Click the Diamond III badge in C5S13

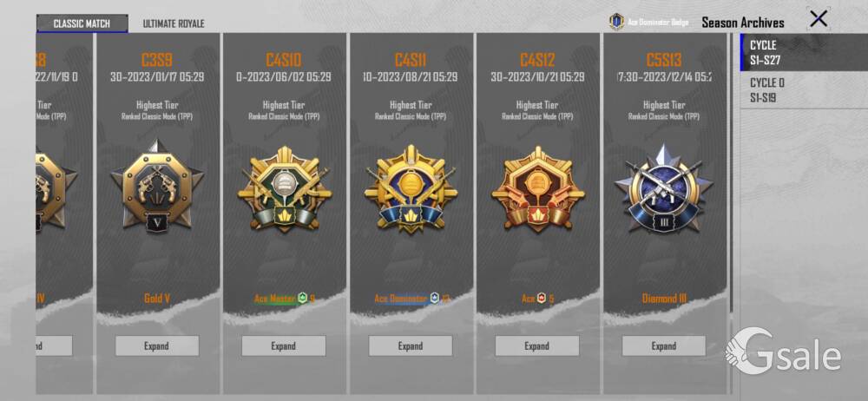tap(664, 188)
